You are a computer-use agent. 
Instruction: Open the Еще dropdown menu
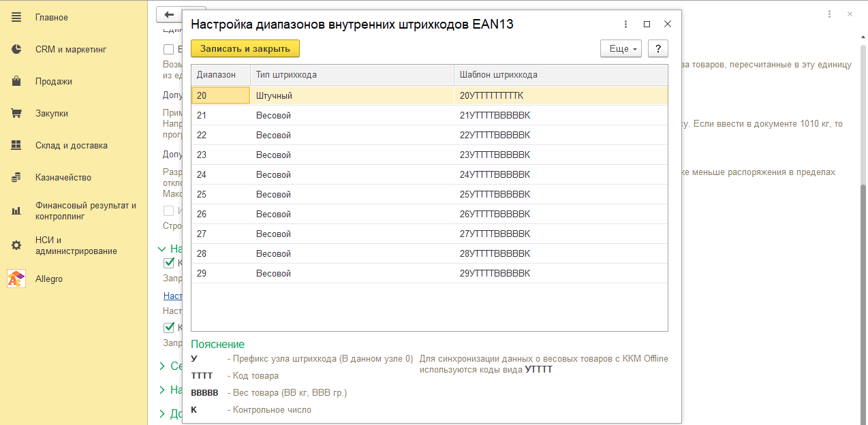tap(621, 48)
